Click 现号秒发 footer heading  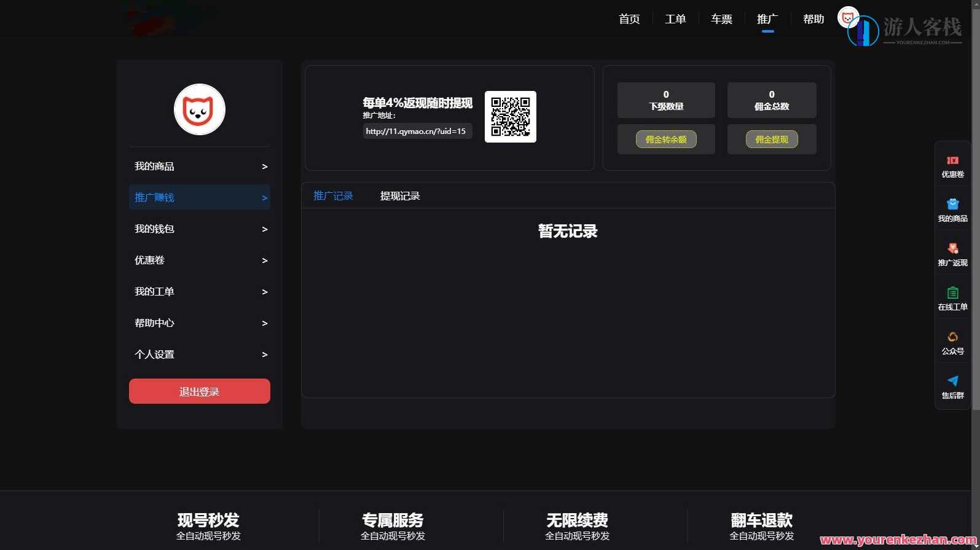pyautogui.click(x=208, y=521)
